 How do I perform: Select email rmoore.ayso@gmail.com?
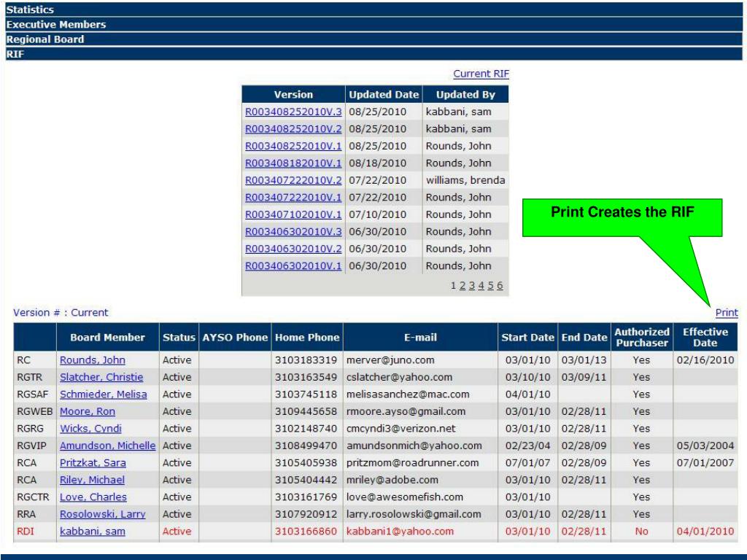click(x=406, y=412)
